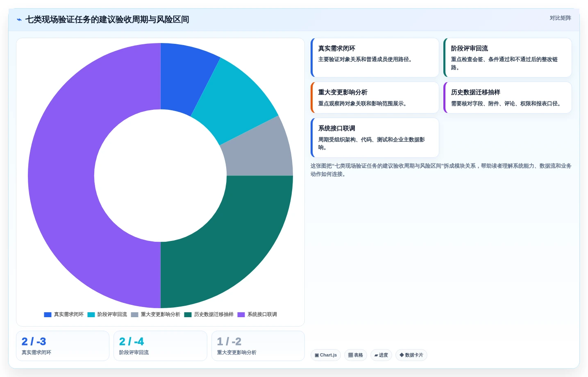Open the 重大变更影响分析 info card
The width and height of the screenshot is (588, 377).
[x=375, y=98]
